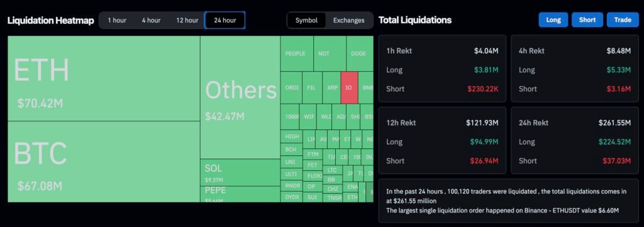
Task: Click the PEOPLE heatmap tile
Action: point(297,54)
